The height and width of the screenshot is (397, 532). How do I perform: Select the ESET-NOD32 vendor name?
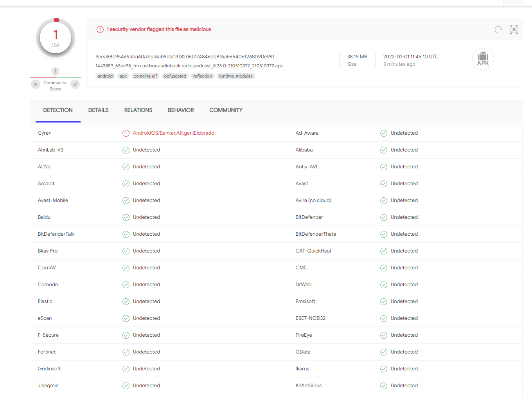(311, 318)
